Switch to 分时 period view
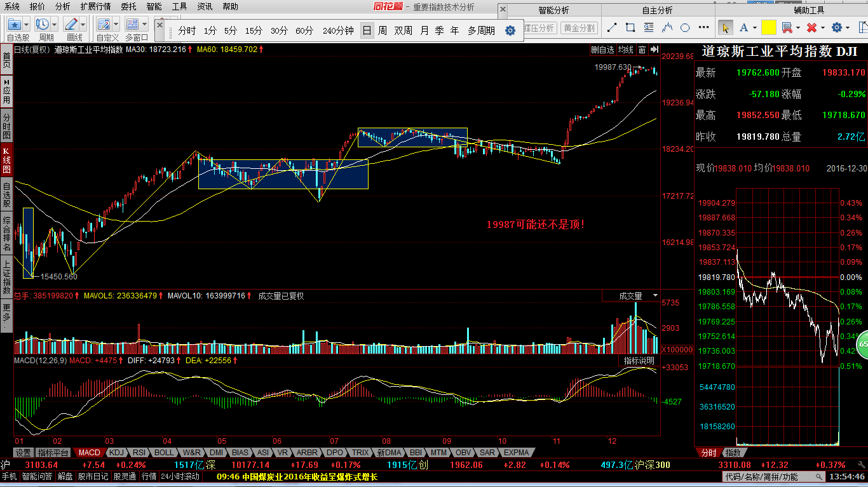868x487 pixels. point(187,30)
